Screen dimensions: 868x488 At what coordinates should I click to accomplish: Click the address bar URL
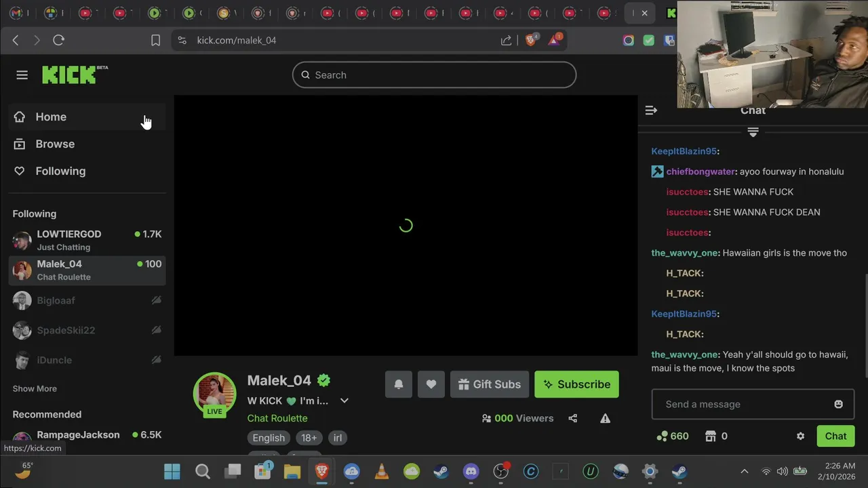(x=237, y=40)
